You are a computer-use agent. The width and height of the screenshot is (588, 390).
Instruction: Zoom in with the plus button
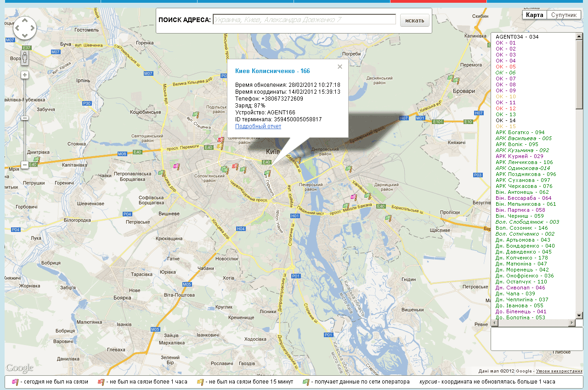click(25, 75)
